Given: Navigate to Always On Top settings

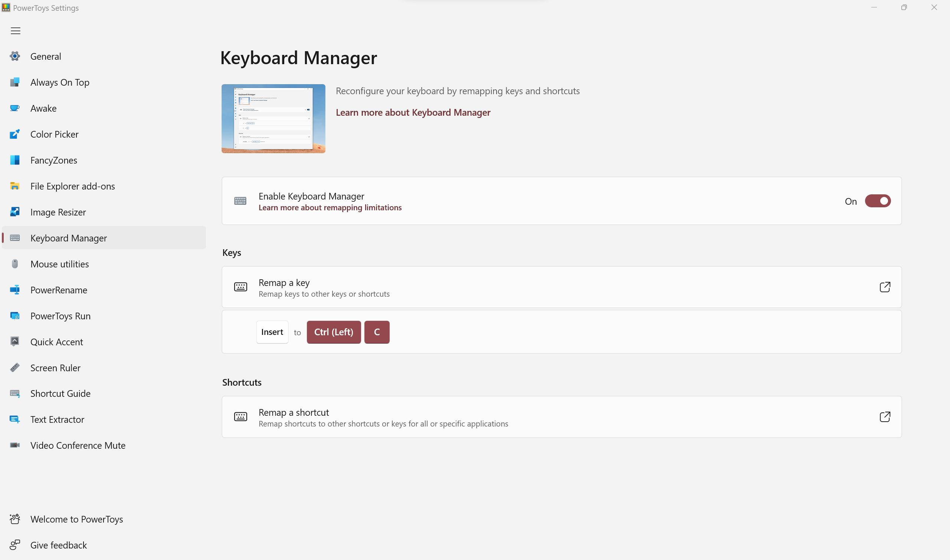Looking at the screenshot, I should 60,82.
